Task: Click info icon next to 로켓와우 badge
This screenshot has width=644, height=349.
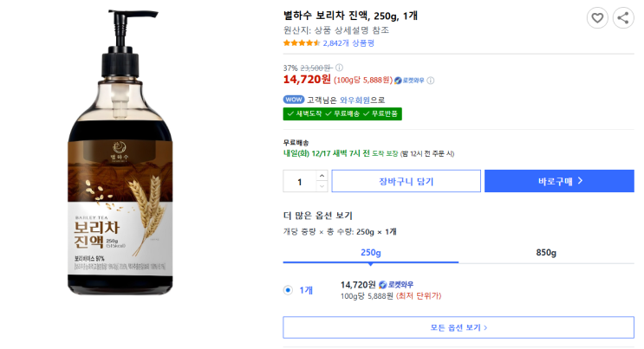Action: [431, 81]
